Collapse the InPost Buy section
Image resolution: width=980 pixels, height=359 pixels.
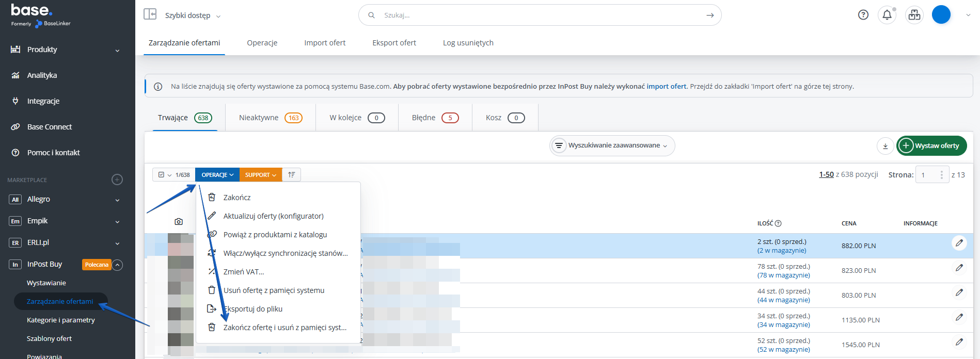point(117,265)
